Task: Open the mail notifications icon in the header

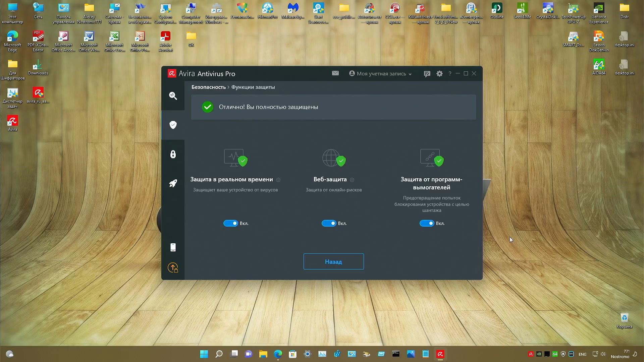Action: (x=335, y=73)
